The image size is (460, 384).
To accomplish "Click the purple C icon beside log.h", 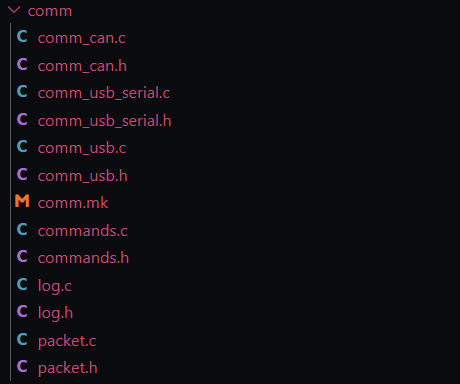I will point(22,311).
